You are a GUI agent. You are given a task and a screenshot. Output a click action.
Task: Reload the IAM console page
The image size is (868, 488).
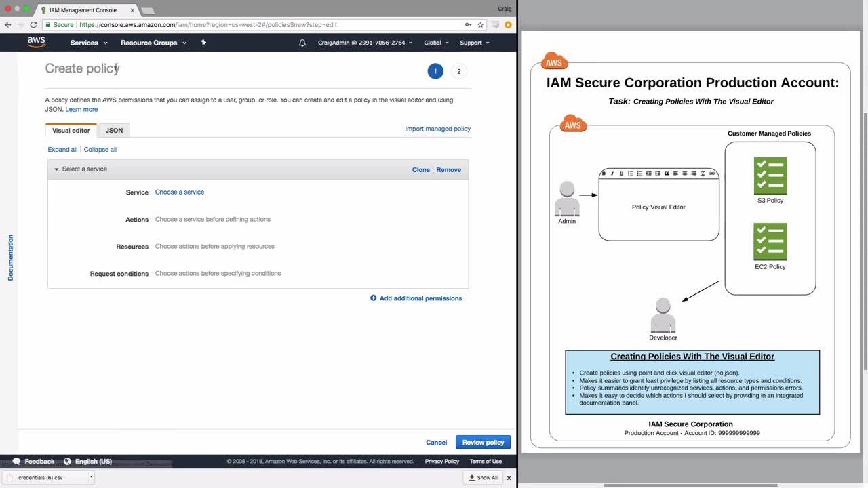[x=33, y=24]
